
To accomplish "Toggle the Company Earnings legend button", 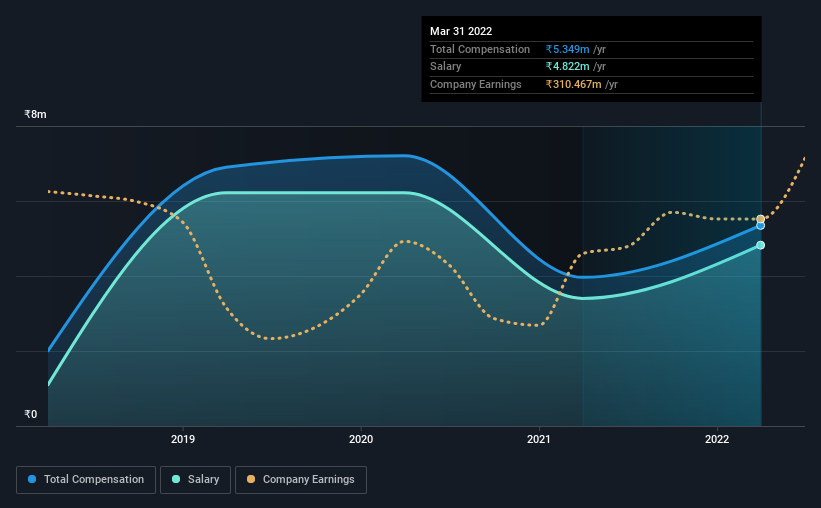I will (301, 480).
